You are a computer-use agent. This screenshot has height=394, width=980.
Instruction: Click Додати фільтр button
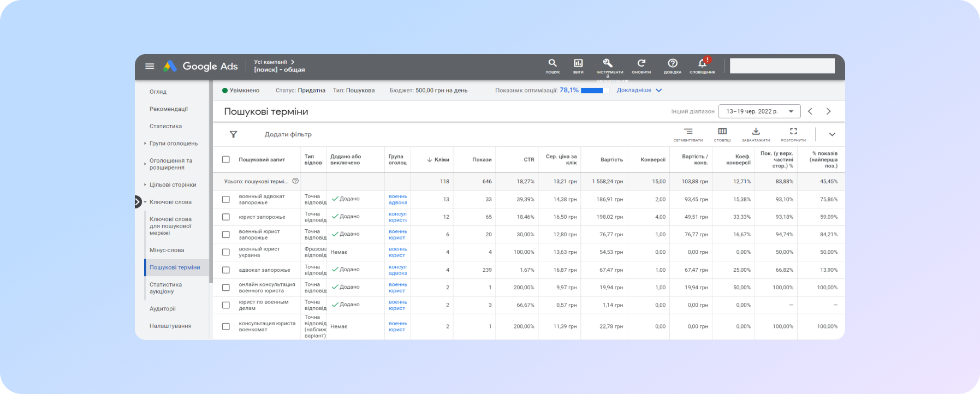(288, 134)
